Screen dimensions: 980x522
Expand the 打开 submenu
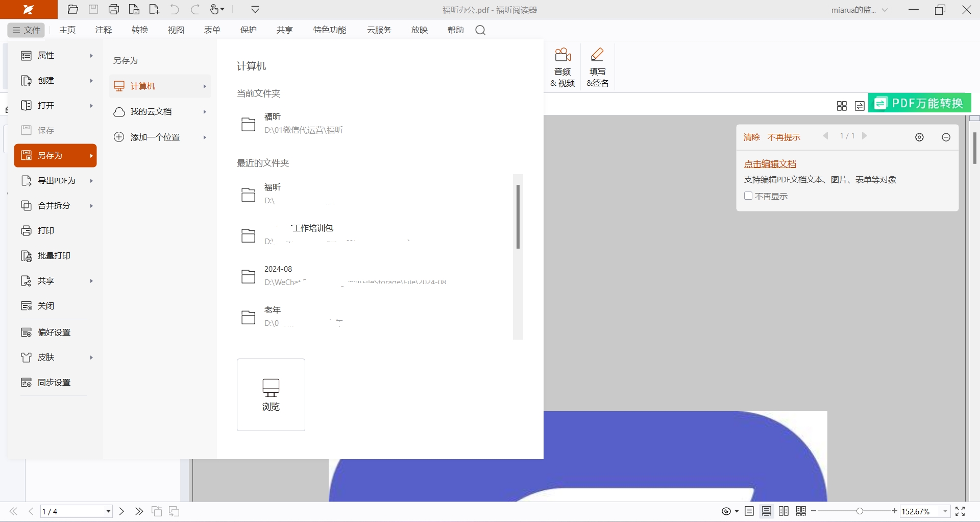(x=56, y=105)
